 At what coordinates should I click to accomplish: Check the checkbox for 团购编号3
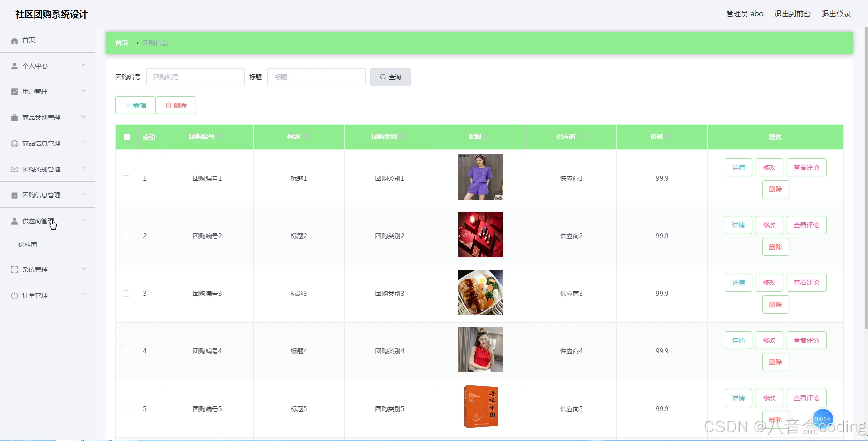coord(126,294)
